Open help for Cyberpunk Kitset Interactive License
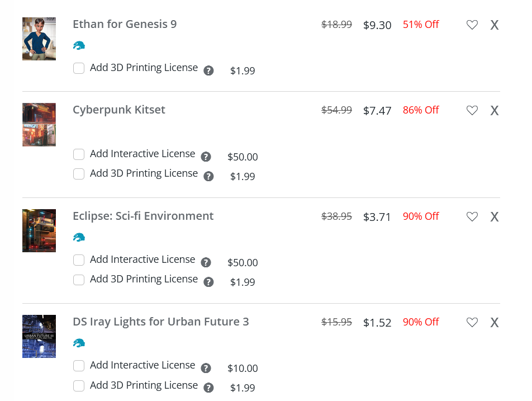The image size is (532, 401). click(206, 157)
